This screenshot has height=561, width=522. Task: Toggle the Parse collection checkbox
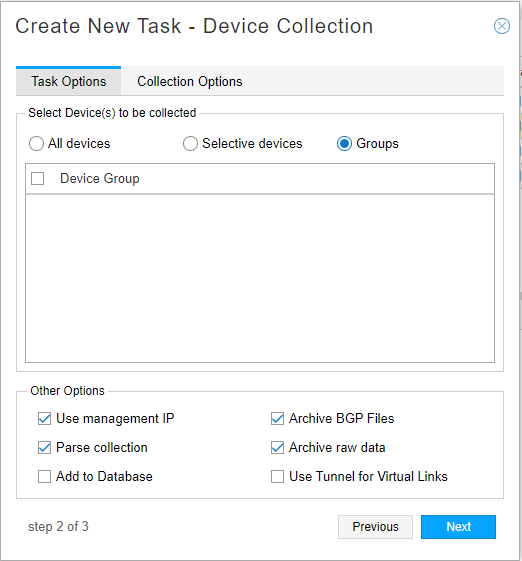pyautogui.click(x=44, y=448)
